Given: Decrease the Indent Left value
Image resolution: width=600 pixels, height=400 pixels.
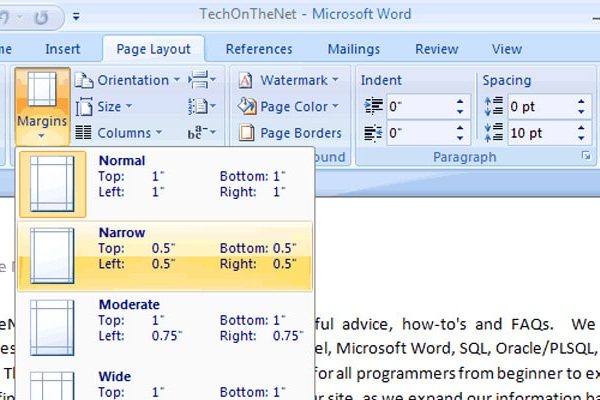Looking at the screenshot, I should (460, 112).
